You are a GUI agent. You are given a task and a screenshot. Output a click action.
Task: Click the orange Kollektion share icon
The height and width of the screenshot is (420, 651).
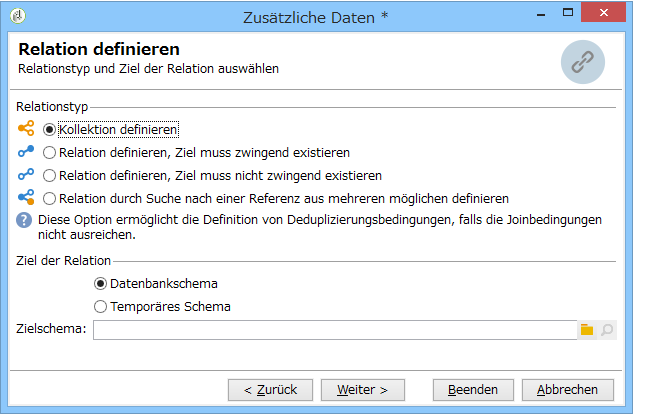tap(26, 128)
